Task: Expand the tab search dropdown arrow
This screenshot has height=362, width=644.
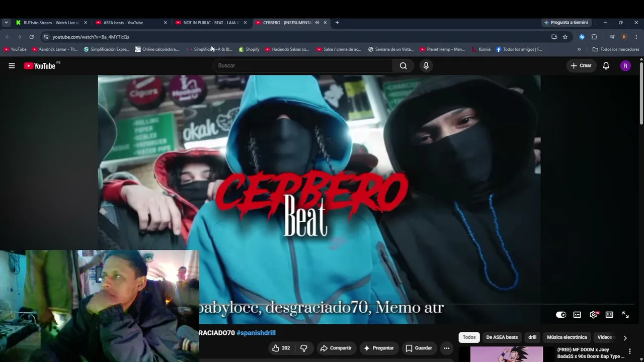Action: (6, 23)
